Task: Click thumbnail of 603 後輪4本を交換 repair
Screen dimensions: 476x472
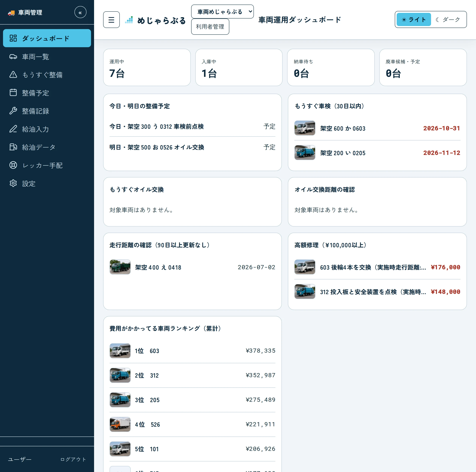Action: click(305, 267)
